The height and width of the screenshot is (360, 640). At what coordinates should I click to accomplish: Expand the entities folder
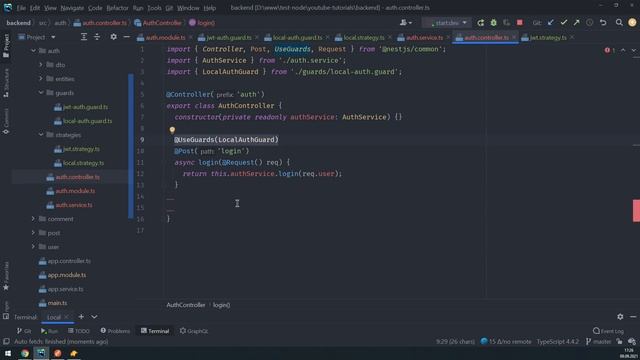pos(41,79)
